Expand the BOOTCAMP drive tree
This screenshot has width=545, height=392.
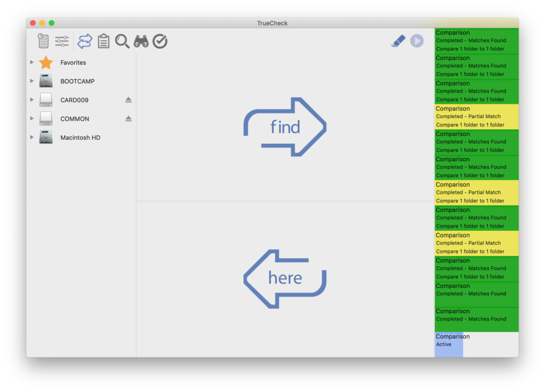[x=31, y=81]
